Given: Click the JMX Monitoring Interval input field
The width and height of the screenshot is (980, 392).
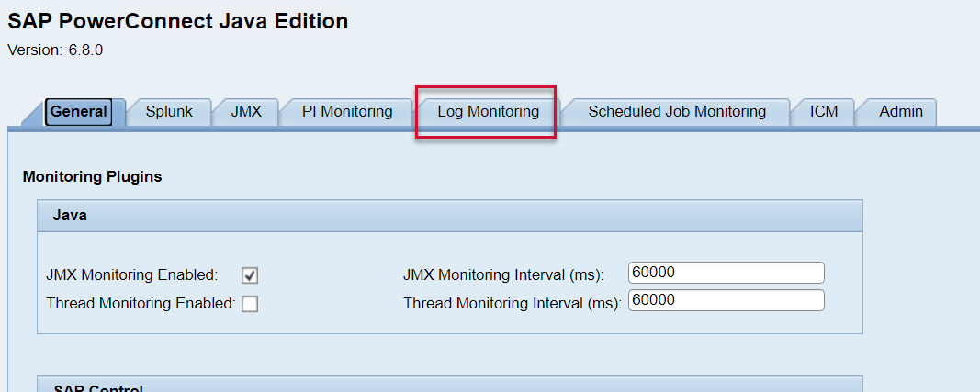Looking at the screenshot, I should [x=726, y=273].
